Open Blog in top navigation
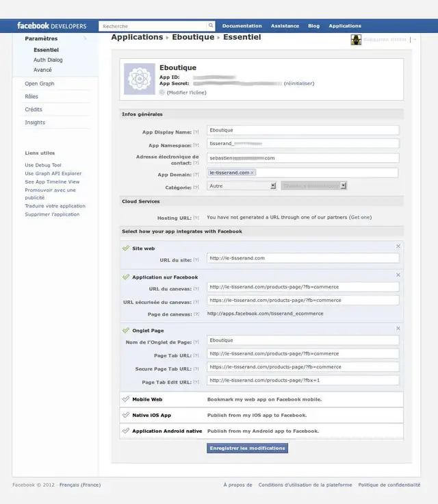Image resolution: width=438 pixels, height=504 pixels. 313,26
